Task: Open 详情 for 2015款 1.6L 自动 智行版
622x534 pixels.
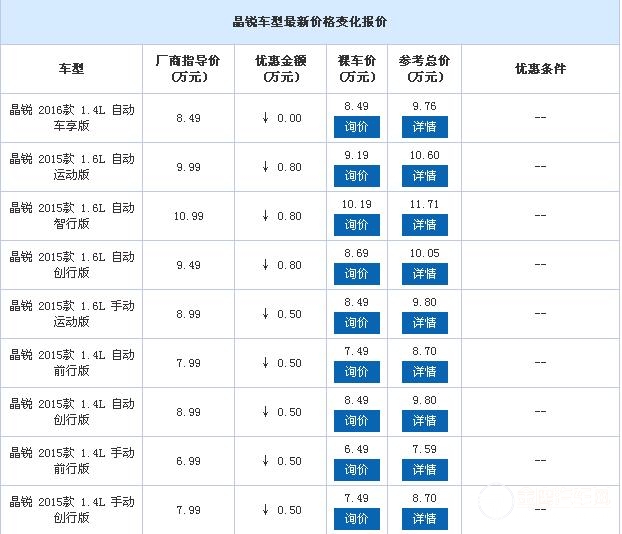Action: pos(424,225)
